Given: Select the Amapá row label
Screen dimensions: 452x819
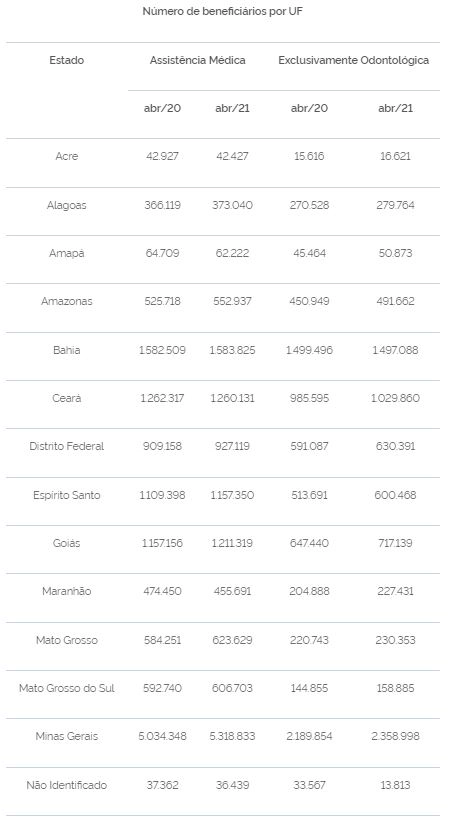Looking at the screenshot, I should [x=66, y=253].
